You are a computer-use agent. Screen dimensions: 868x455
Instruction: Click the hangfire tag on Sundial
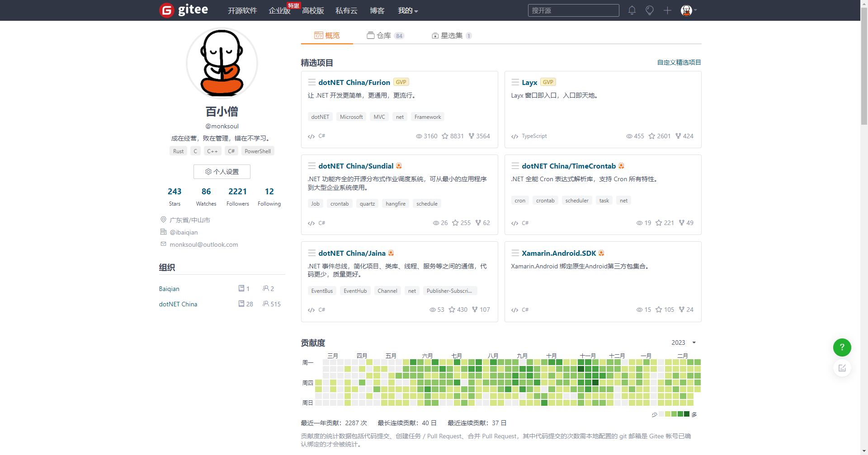tap(396, 204)
